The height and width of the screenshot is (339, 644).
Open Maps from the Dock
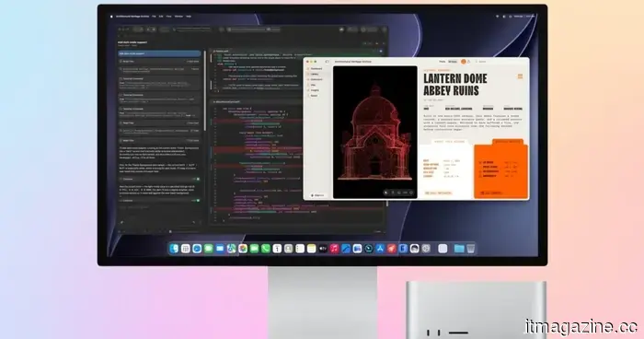click(x=231, y=249)
